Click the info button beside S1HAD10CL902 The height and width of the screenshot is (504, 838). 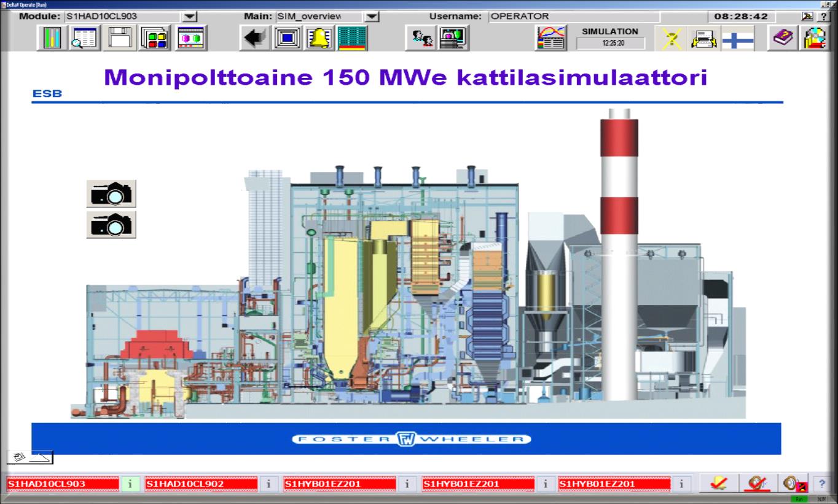268,484
